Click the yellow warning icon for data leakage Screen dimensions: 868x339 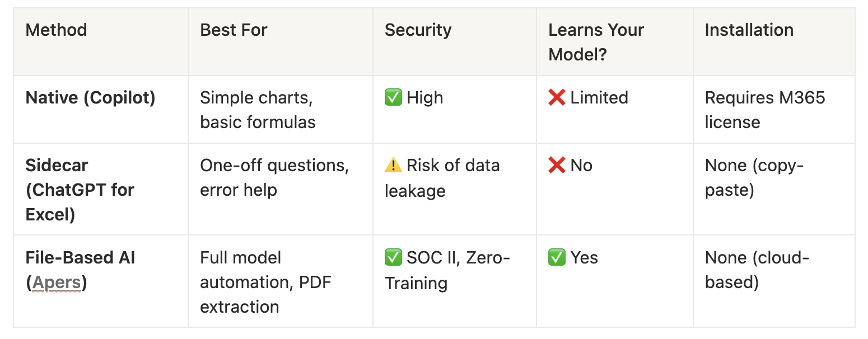tap(393, 166)
